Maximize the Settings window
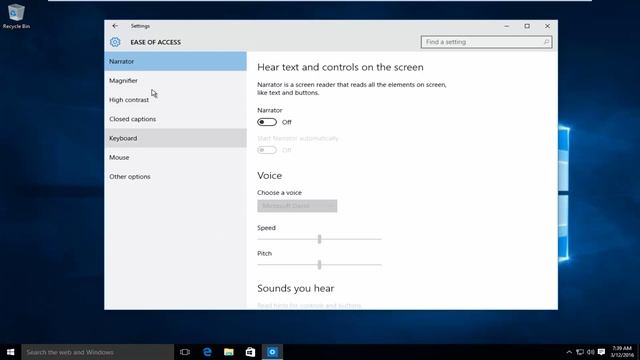Image resolution: width=640 pixels, height=360 pixels. point(527,26)
